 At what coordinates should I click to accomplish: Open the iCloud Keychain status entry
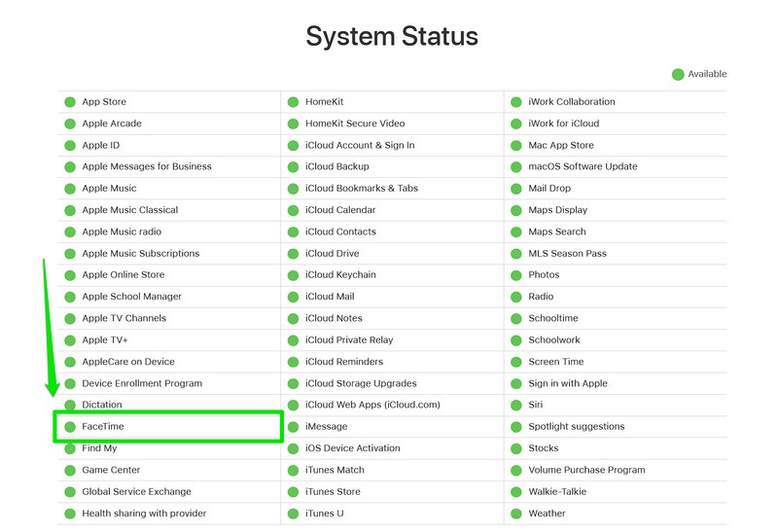(340, 275)
